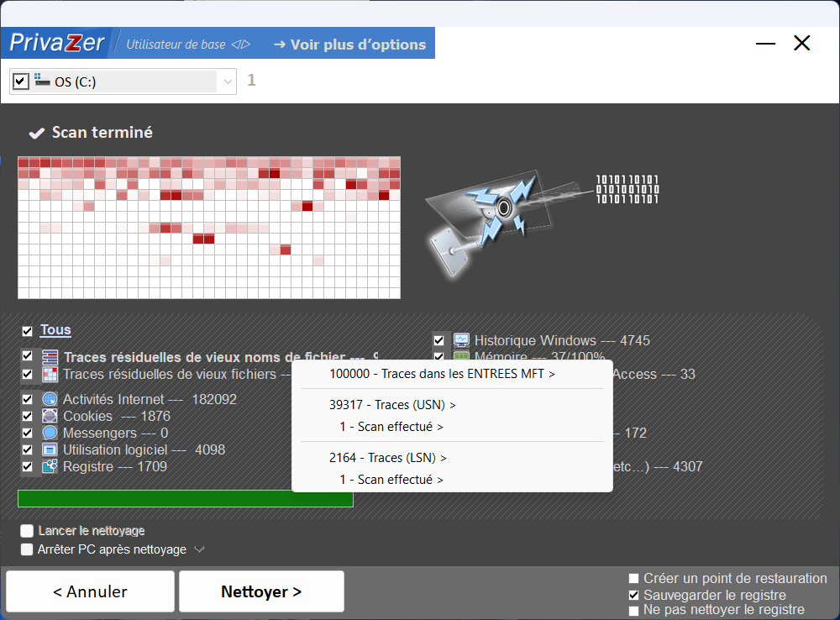Click the Activités Internet globe icon
Screen dimensions: 840x620
pos(50,399)
